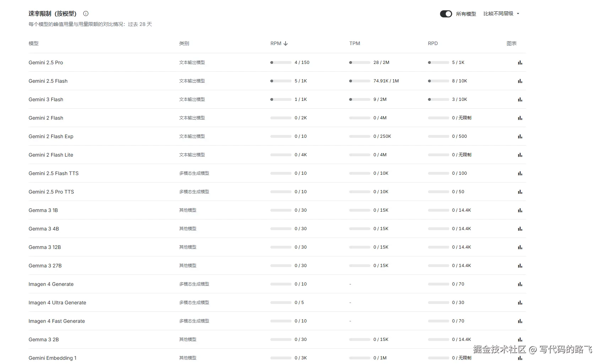Click the Imagen 4 Fast Generate model name
Screen dimensions: 602x364
[x=57, y=321]
